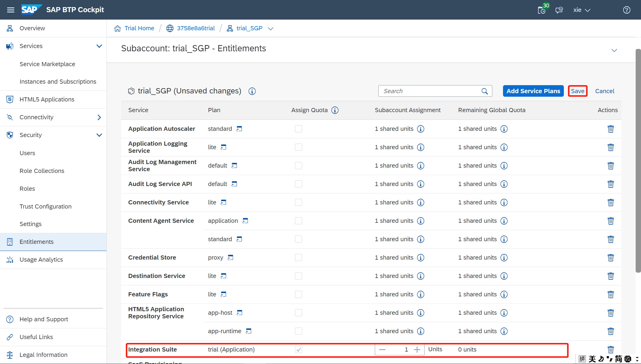The width and height of the screenshot is (641, 364).
Task: Open plan details icon for app-host plan
Action: tap(239, 313)
